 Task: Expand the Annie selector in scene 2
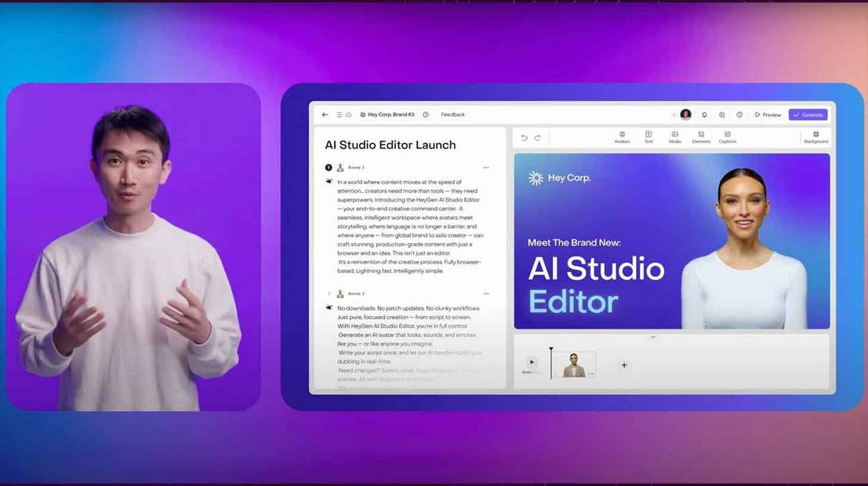pos(351,293)
